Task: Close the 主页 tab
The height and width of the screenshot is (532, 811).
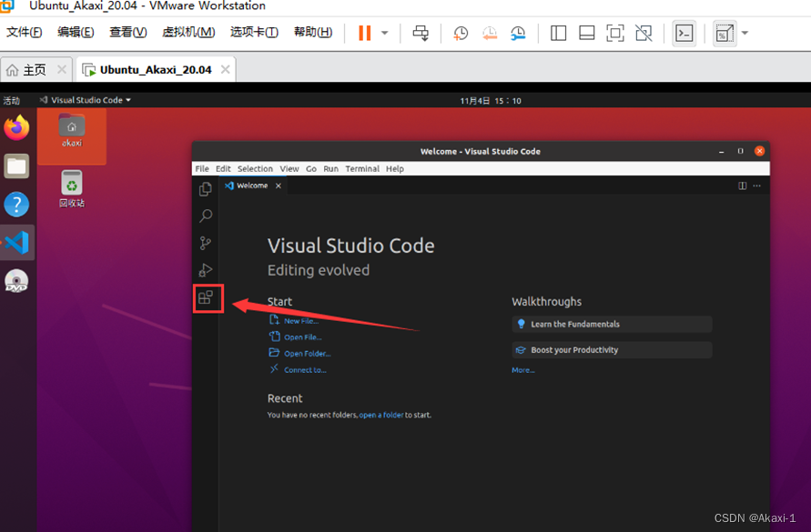Action: 62,69
